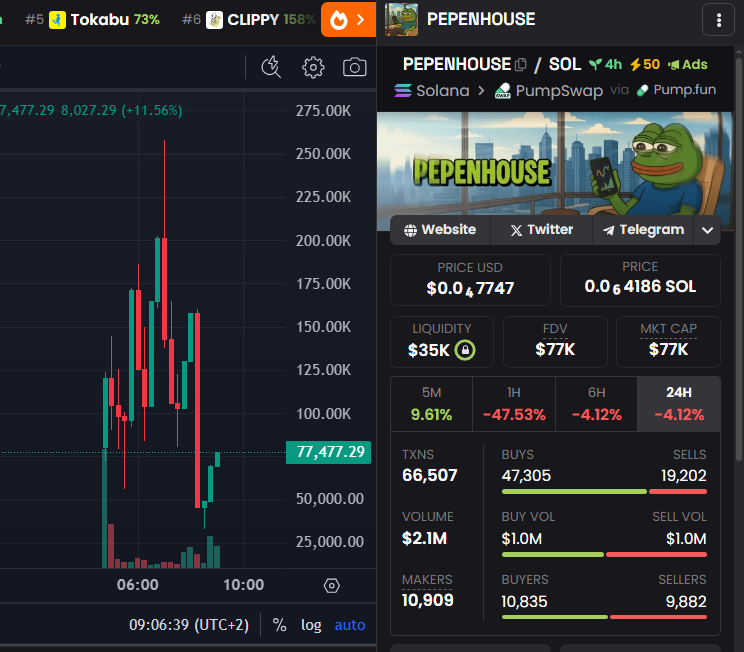Click the BUYS count 47,305
The image size is (744, 652).
coord(526,475)
